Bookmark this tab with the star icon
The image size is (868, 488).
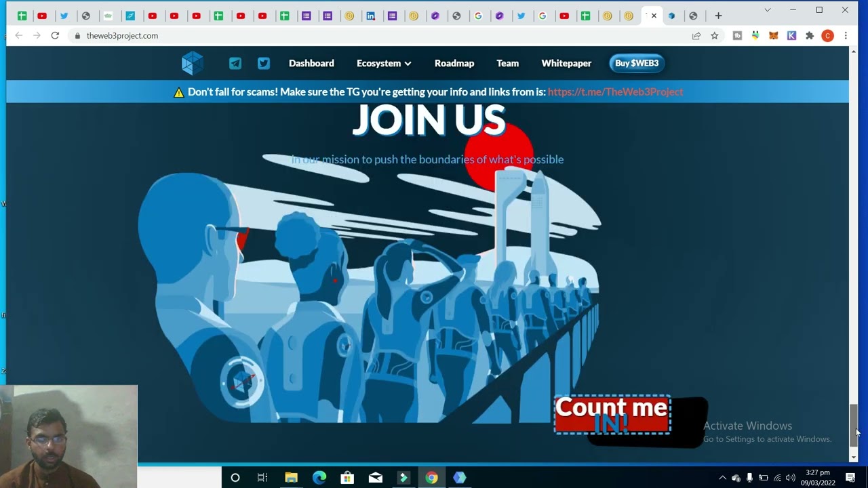[714, 36]
